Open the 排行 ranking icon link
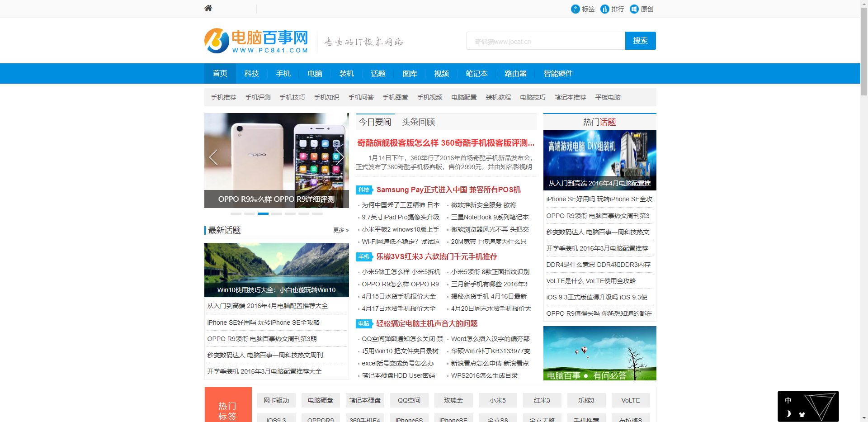The image size is (868, 422). coord(612,9)
